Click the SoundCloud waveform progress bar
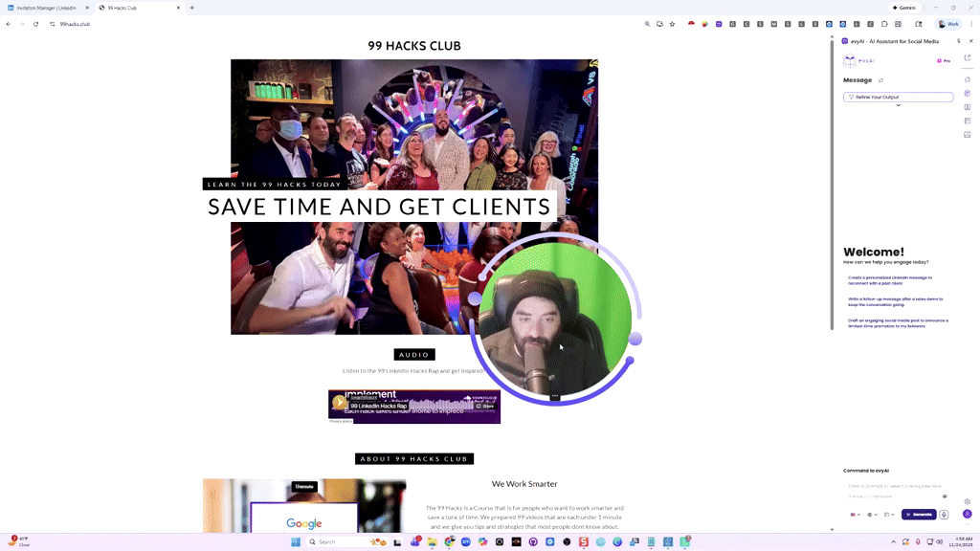Screen dimensions: 980x551 [x=441, y=405]
